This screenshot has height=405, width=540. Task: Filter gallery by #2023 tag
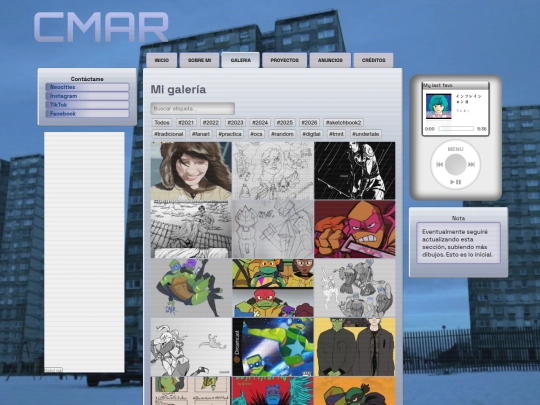pos(236,123)
